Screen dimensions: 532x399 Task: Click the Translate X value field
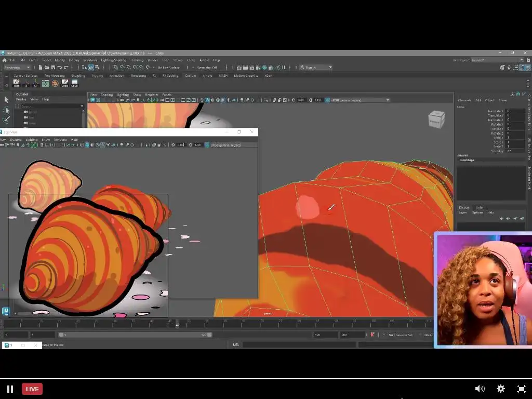pos(515,111)
